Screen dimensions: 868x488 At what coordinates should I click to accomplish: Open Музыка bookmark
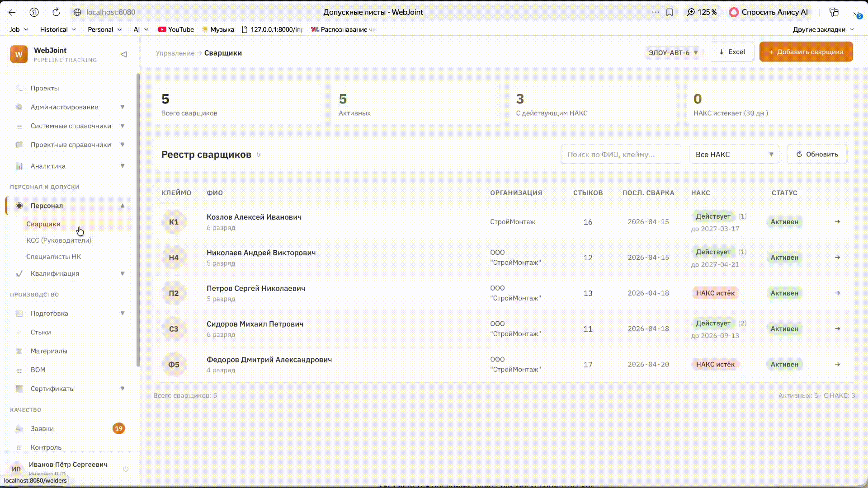coord(217,29)
